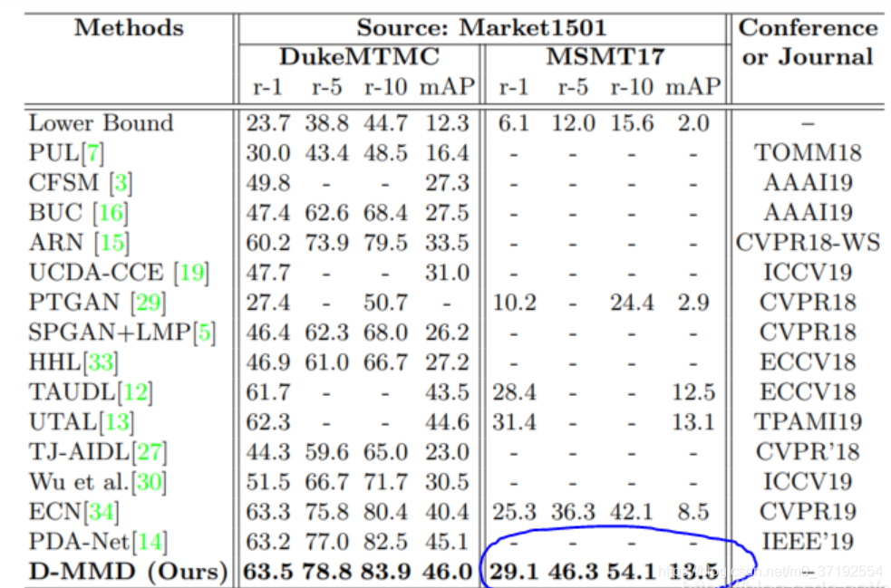891x588 pixels.
Task: Select 'TOMM18' in the conference column
Action: (x=808, y=153)
